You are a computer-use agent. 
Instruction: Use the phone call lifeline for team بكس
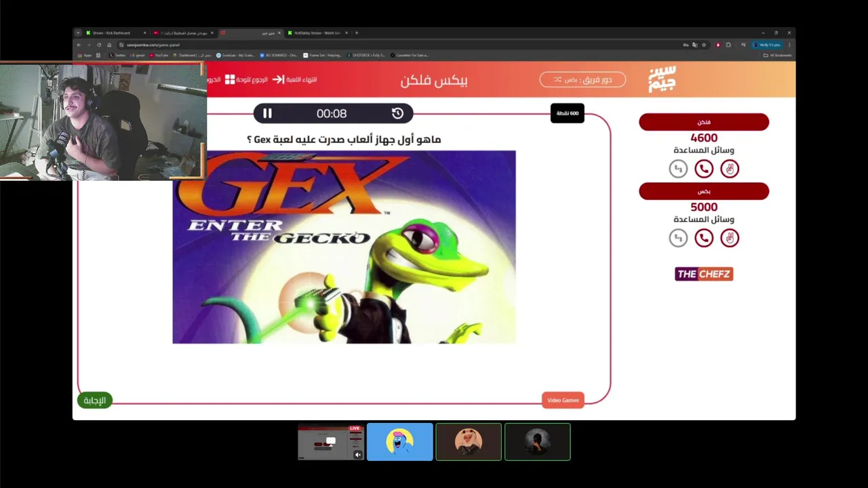pos(704,238)
